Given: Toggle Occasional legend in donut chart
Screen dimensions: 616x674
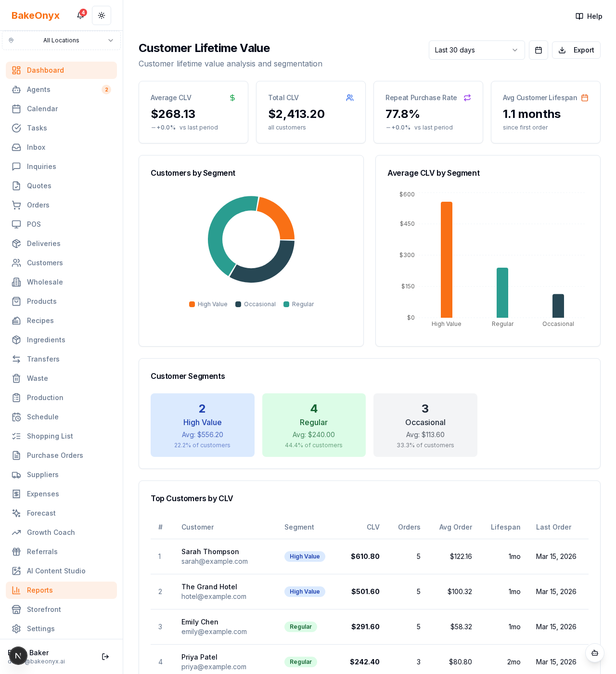Looking at the screenshot, I should pyautogui.click(x=256, y=304).
